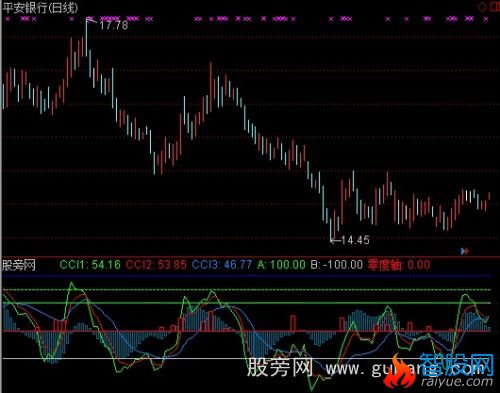This screenshot has height=393, width=500.
Task: Click the 14.45 low price label
Action: [x=355, y=240]
